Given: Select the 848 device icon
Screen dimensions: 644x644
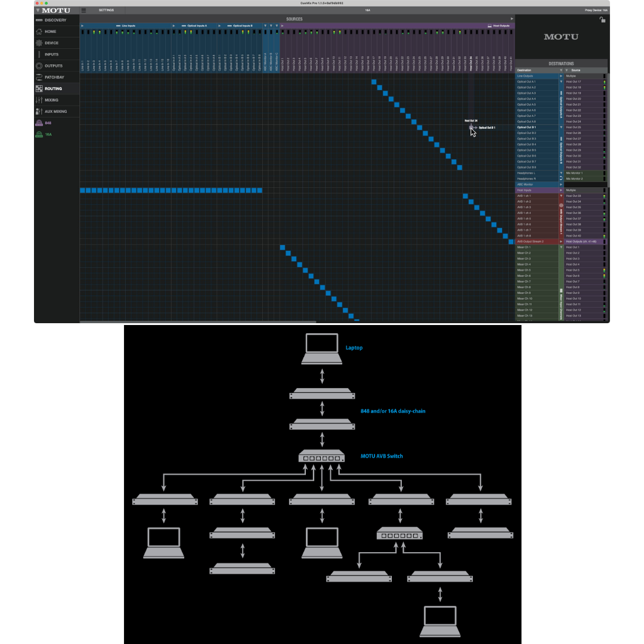Looking at the screenshot, I should tap(39, 123).
